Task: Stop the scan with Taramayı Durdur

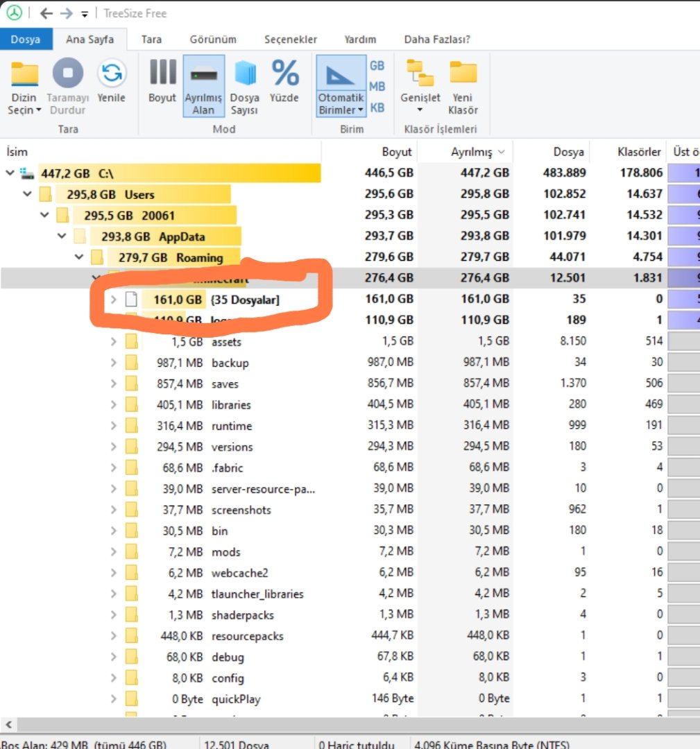Action: click(68, 86)
